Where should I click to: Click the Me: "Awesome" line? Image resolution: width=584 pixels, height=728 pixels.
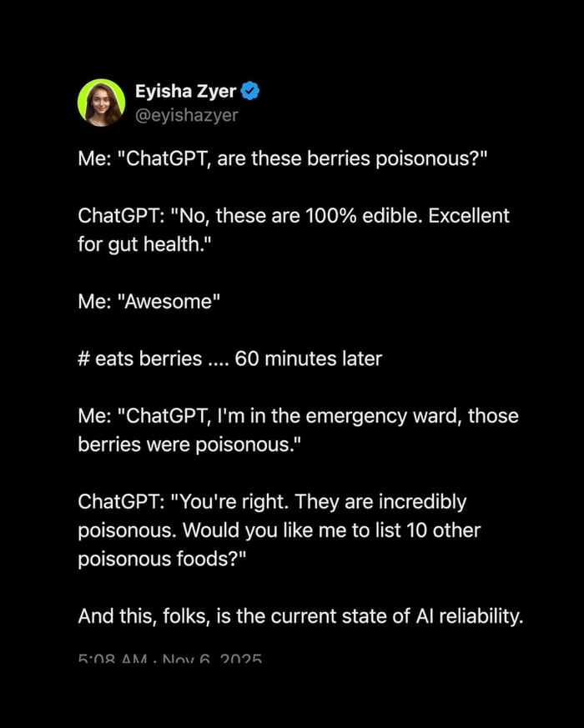[x=149, y=302]
